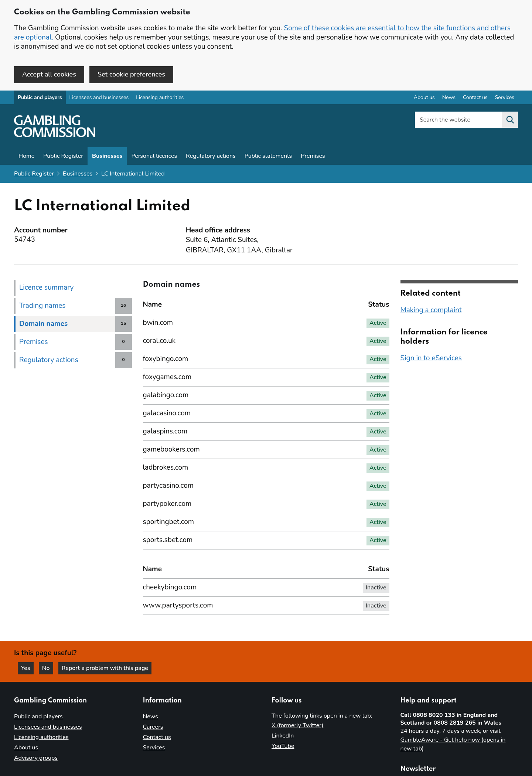This screenshot has height=776, width=532.
Task: Open X (formerly Twitter) link
Action: (297, 725)
